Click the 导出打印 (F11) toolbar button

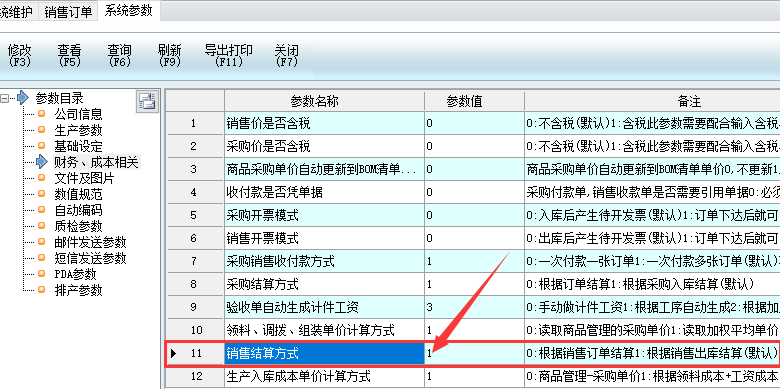coord(229,56)
